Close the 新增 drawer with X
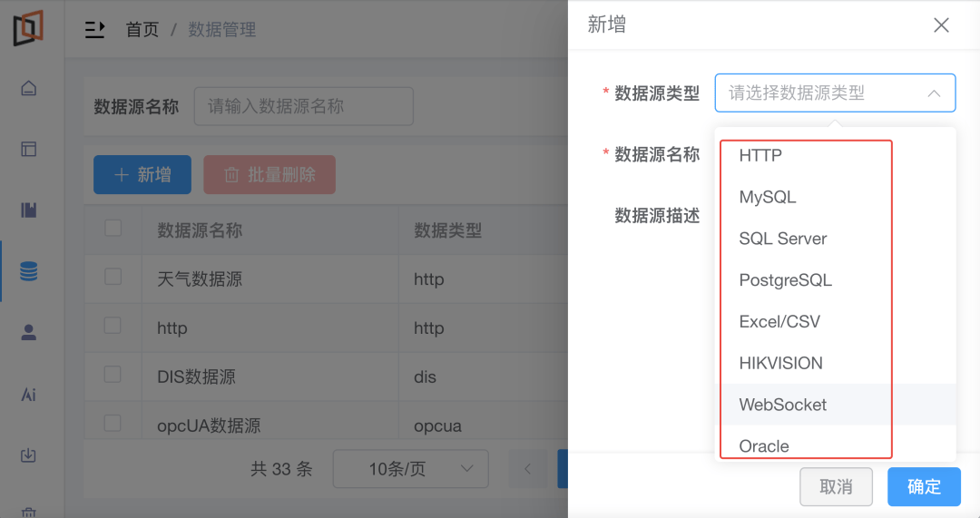This screenshot has width=980, height=518. 941,25
